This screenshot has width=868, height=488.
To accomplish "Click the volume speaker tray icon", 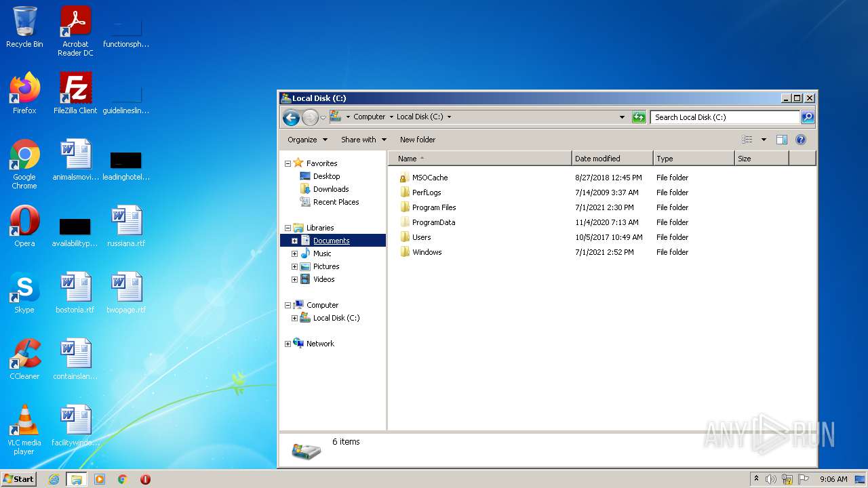I will 771,479.
